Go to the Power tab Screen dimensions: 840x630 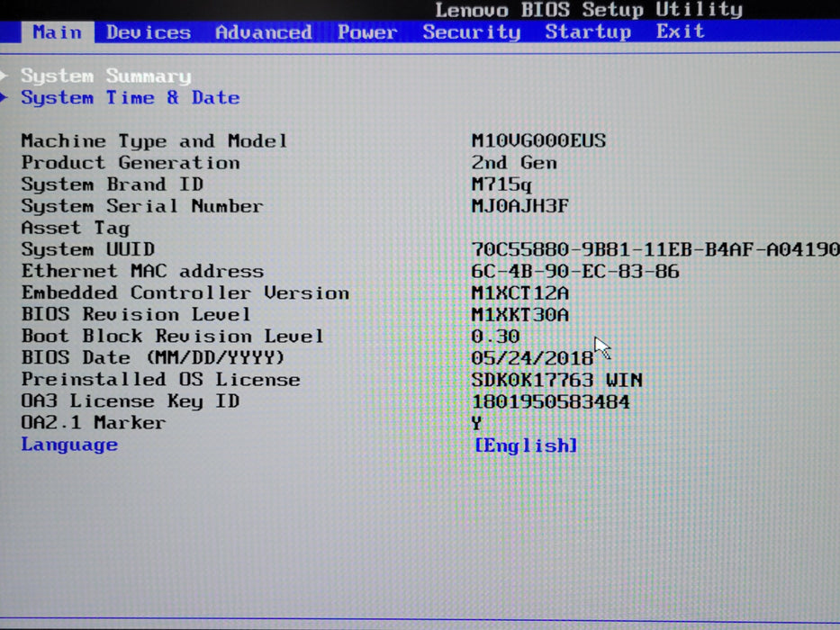[367, 32]
